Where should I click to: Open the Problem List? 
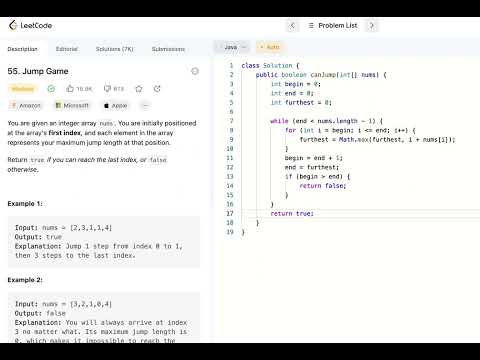333,25
